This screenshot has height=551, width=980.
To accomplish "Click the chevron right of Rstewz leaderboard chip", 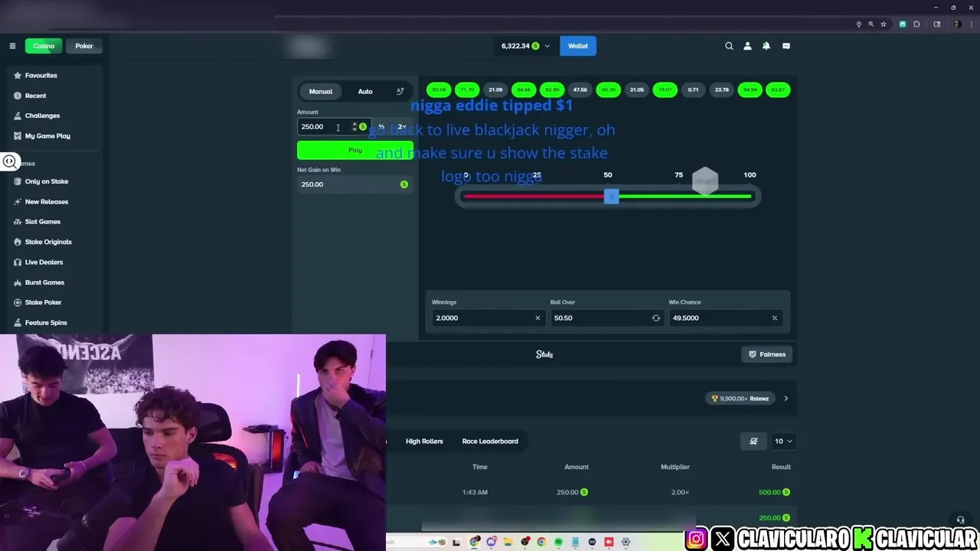I will coord(786,399).
